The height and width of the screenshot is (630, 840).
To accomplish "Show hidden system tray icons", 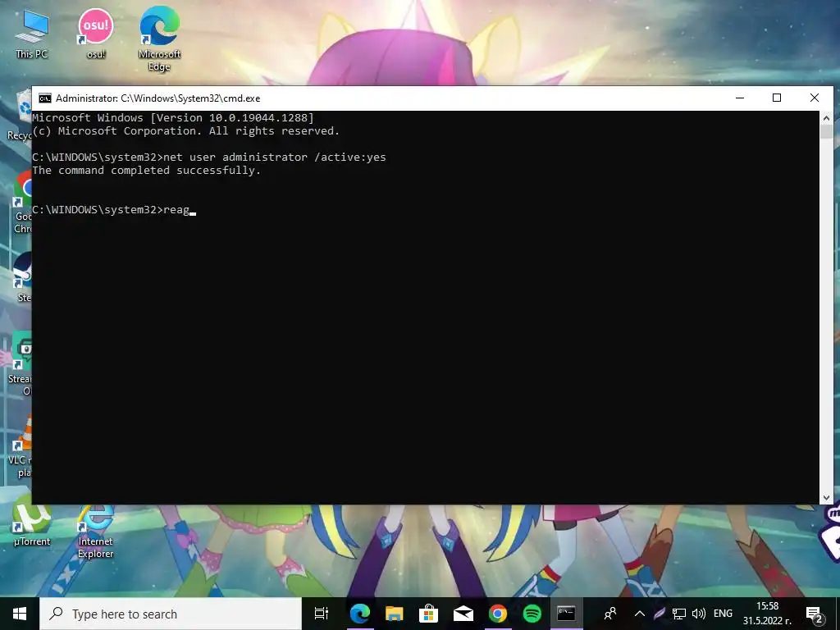I will click(x=640, y=614).
